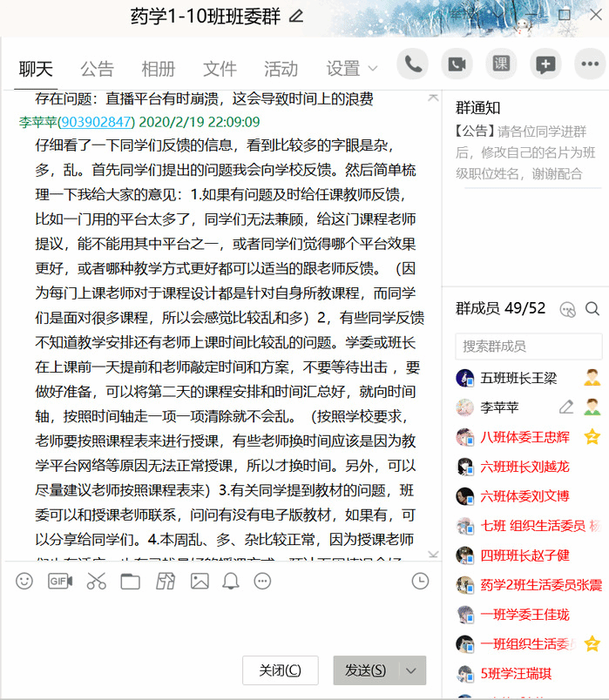The height and width of the screenshot is (700, 609).
Task: Open the three-dots more apps menu in header
Action: point(590,64)
